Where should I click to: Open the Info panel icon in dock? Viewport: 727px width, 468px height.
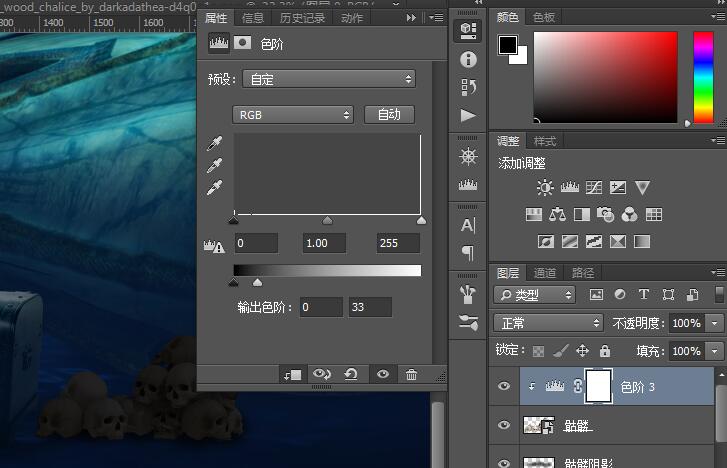[468, 59]
